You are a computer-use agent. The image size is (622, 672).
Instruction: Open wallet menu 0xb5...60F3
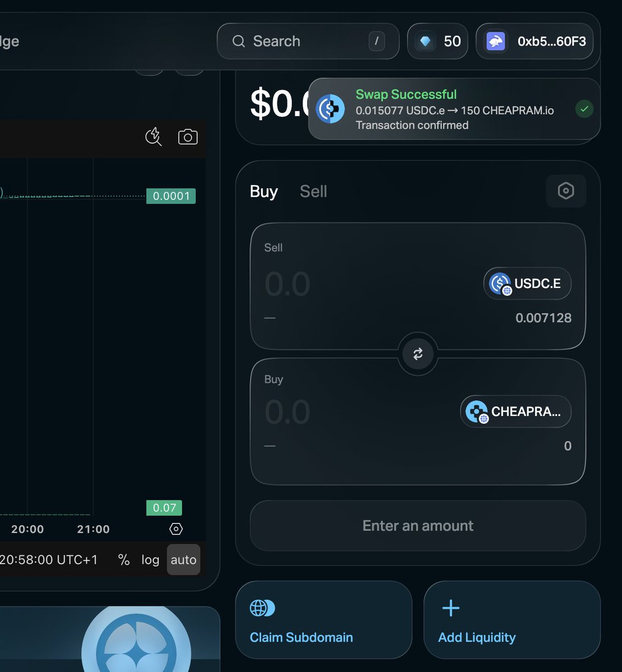point(535,41)
